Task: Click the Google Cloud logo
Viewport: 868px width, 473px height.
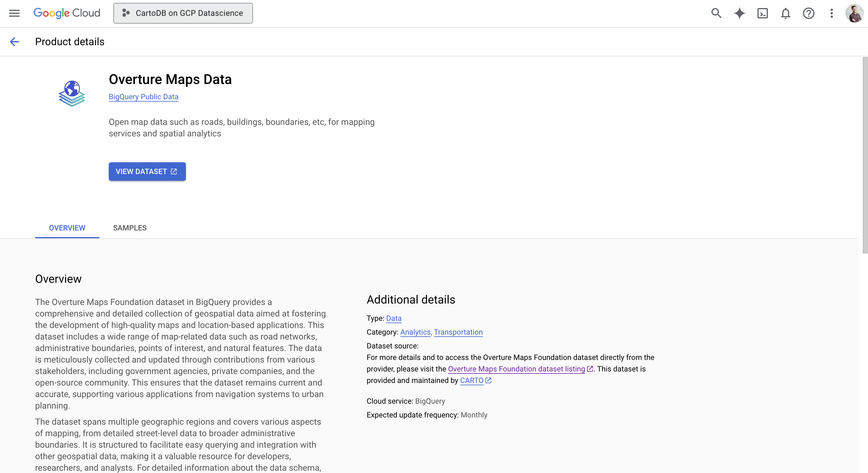Action: [x=67, y=13]
